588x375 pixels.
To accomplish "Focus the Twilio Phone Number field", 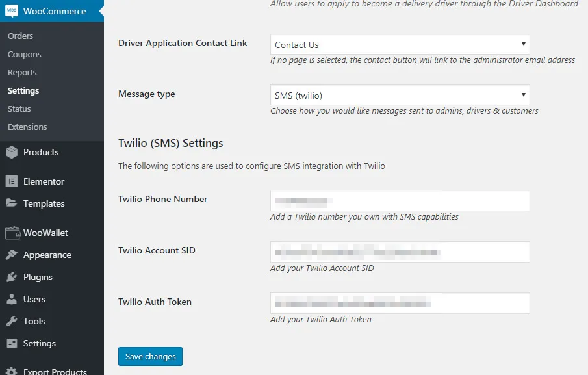I will (x=400, y=201).
